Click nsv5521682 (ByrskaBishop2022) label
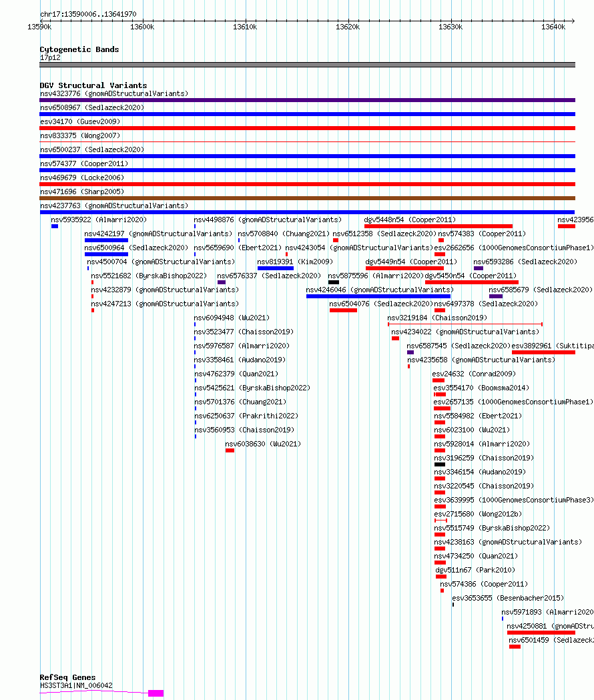The width and height of the screenshot is (594, 700). click(x=150, y=276)
